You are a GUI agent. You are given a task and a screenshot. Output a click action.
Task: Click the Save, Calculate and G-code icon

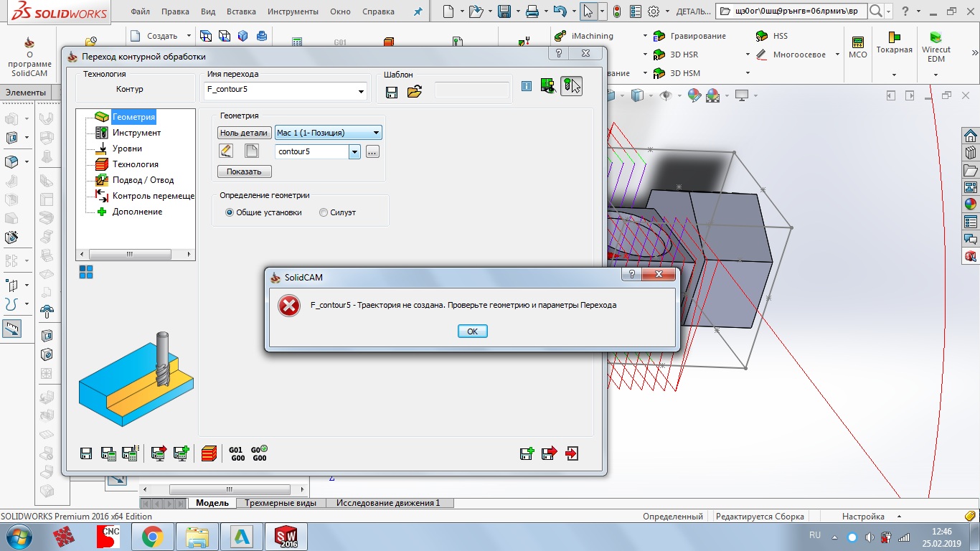[130, 453]
